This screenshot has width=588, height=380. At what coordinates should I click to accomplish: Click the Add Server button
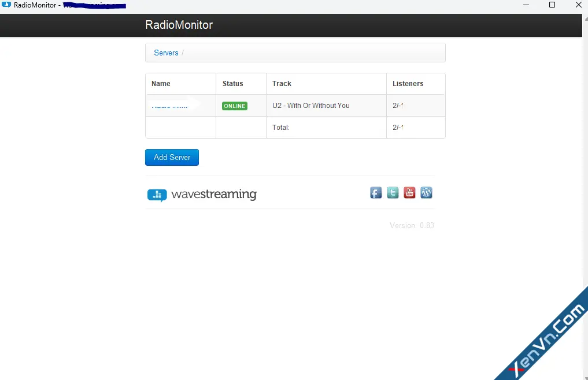pos(172,158)
